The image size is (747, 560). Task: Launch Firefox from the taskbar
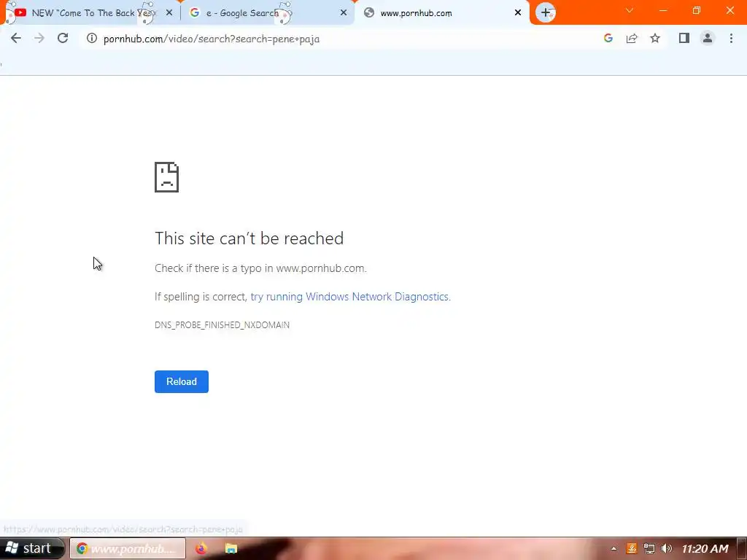[201, 548]
